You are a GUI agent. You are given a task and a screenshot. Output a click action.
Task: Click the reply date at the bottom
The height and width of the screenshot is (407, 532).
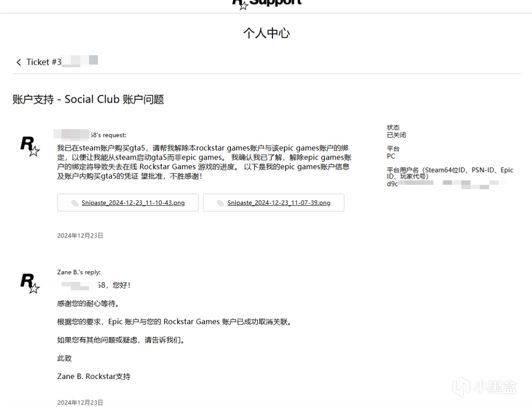click(x=80, y=403)
